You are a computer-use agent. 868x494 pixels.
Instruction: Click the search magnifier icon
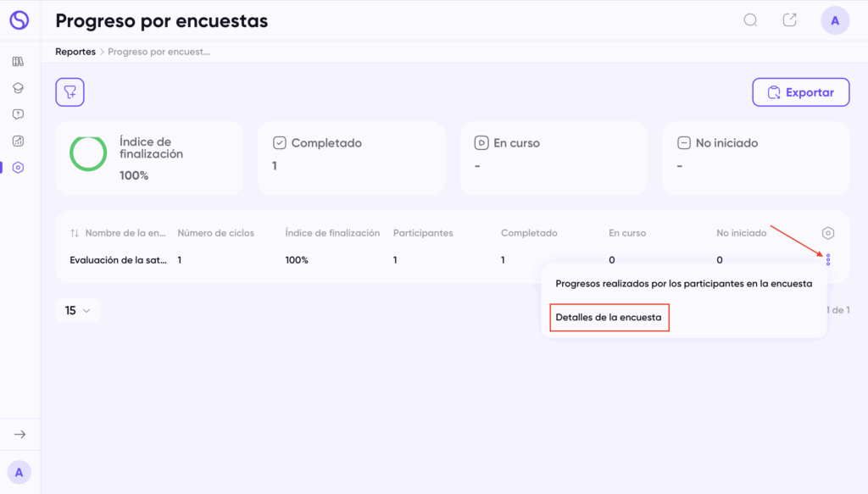(x=750, y=20)
